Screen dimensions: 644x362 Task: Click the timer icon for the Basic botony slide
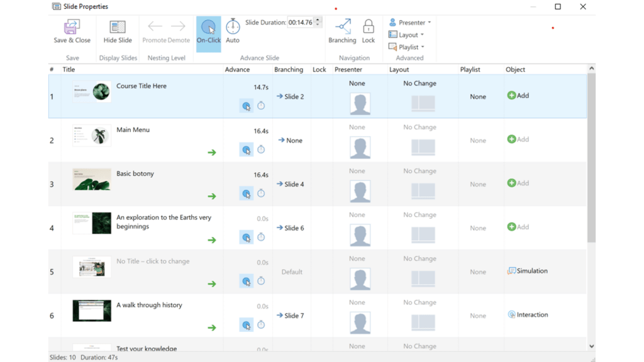click(260, 193)
